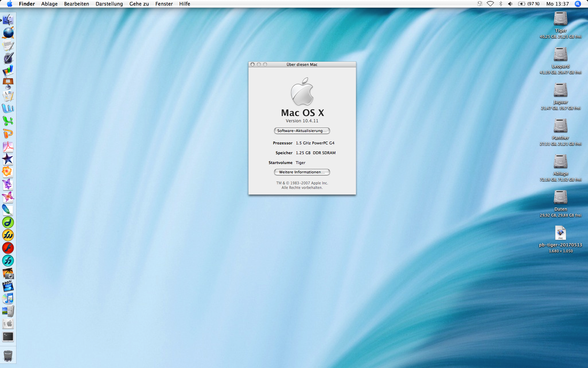588x368 pixels.
Task: Launch the teal FreeHand icon
Action: point(8,260)
